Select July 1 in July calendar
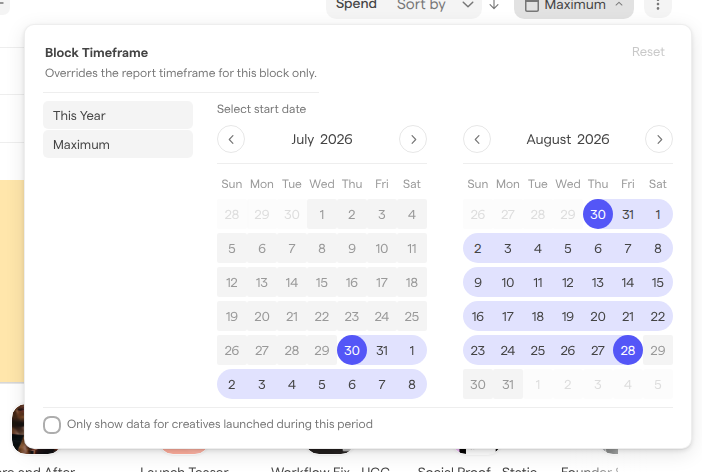The width and height of the screenshot is (702, 472). 322,215
